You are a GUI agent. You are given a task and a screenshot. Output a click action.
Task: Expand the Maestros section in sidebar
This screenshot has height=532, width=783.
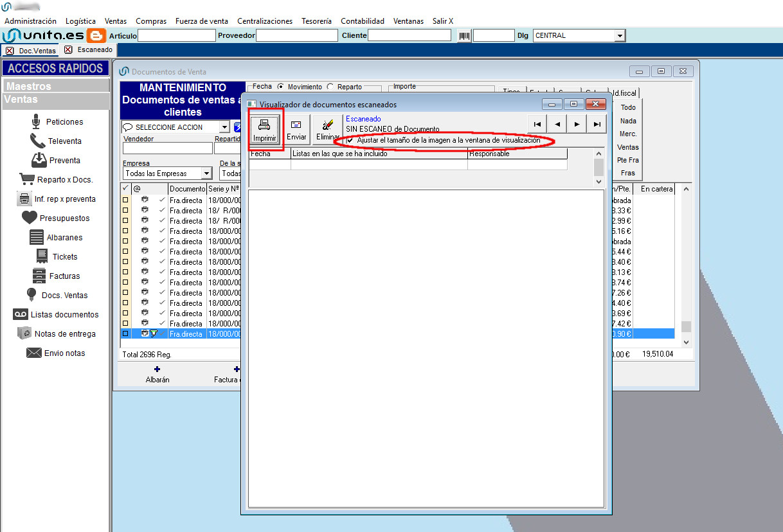point(56,86)
